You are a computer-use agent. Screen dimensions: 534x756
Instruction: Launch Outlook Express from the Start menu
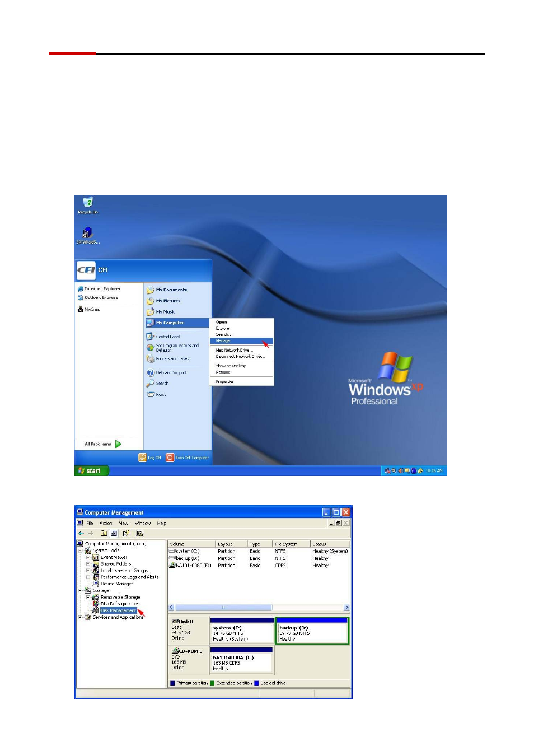(x=98, y=298)
